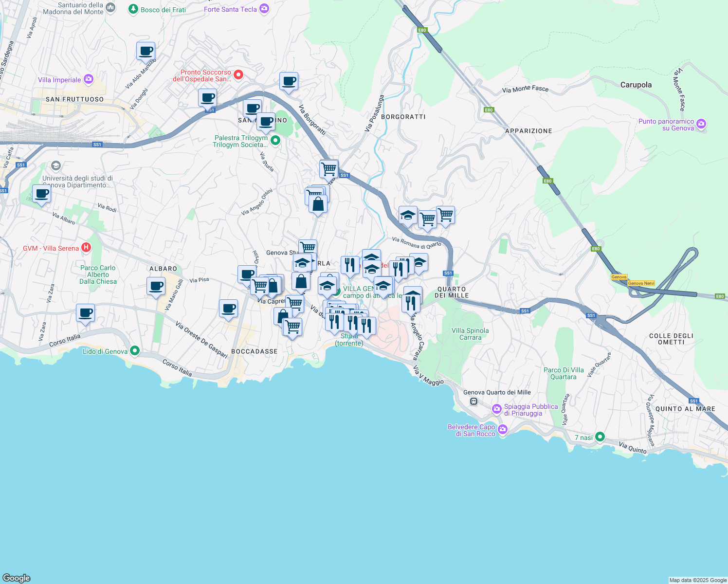728x584 pixels.
Task: Click the rightmost shopping cart near Via Romana di Quarto
Action: [x=446, y=215]
